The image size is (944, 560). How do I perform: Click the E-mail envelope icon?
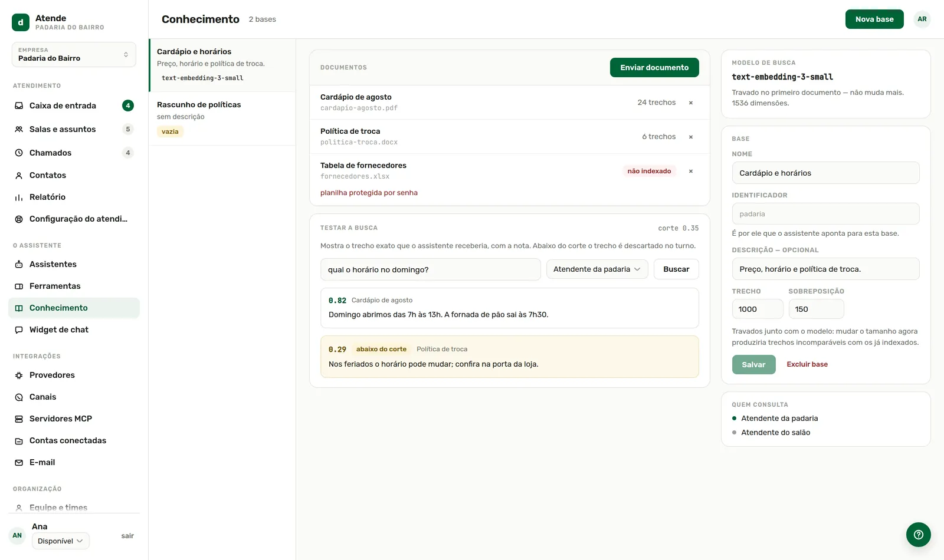click(19, 462)
